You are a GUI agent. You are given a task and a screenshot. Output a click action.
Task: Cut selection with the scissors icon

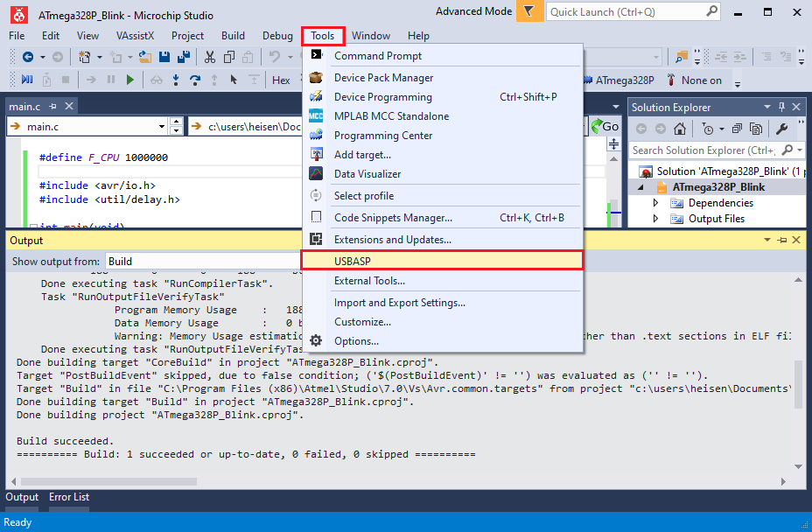coord(210,57)
